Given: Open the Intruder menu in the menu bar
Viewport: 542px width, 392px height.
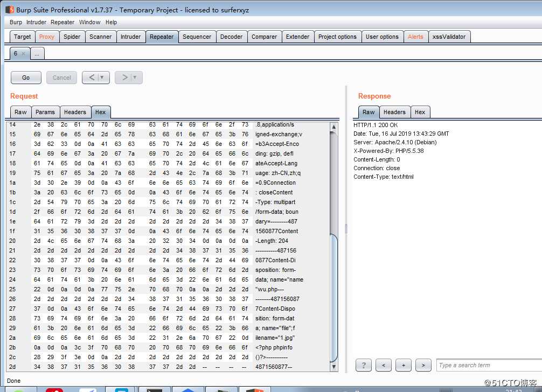Looking at the screenshot, I should [x=36, y=22].
